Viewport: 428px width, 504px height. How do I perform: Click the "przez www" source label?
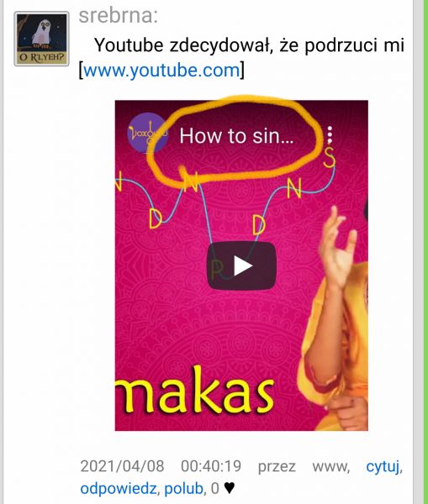(304, 467)
